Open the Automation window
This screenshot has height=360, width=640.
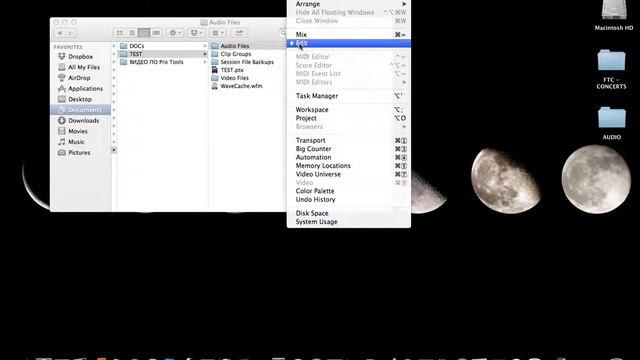349,158
